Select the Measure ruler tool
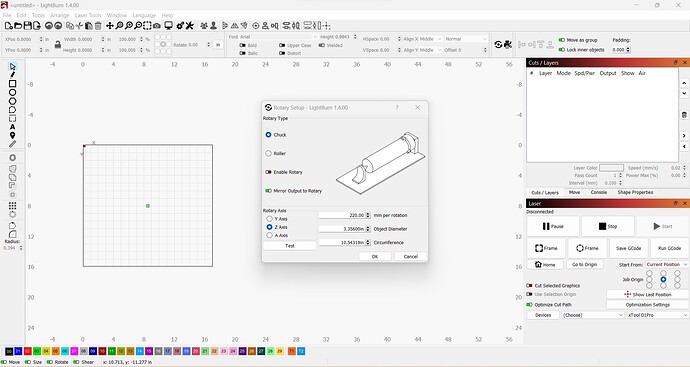 (12, 144)
